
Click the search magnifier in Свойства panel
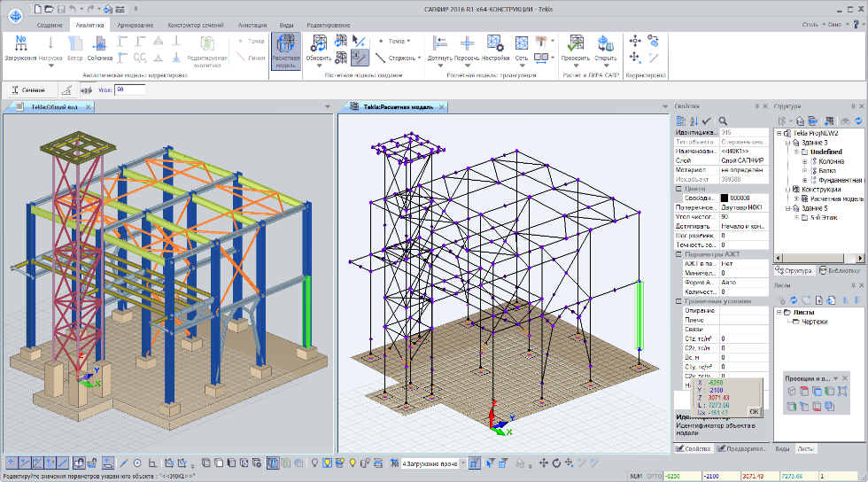pos(723,120)
